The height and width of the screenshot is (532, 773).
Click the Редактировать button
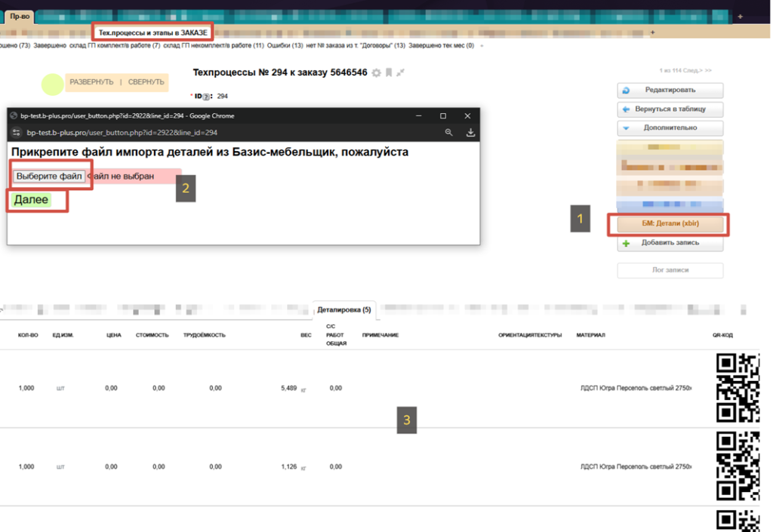670,91
